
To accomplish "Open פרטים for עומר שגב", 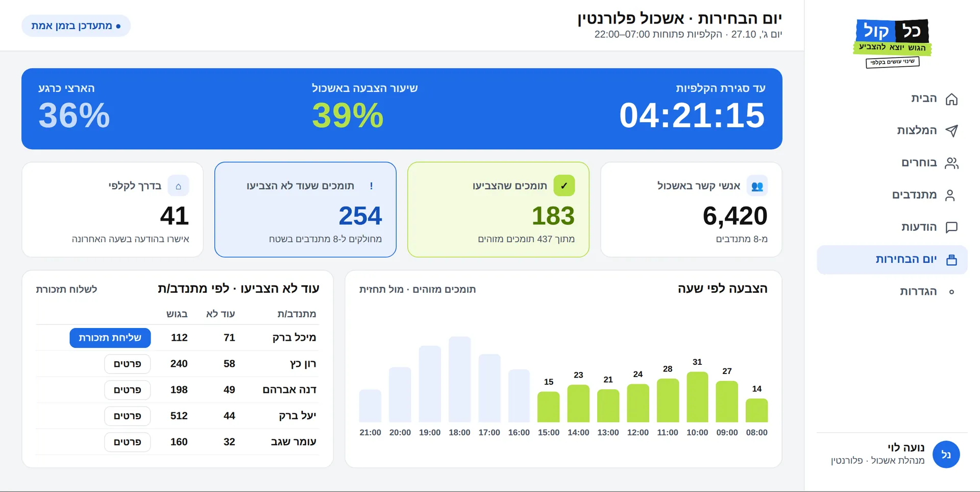I will (128, 442).
